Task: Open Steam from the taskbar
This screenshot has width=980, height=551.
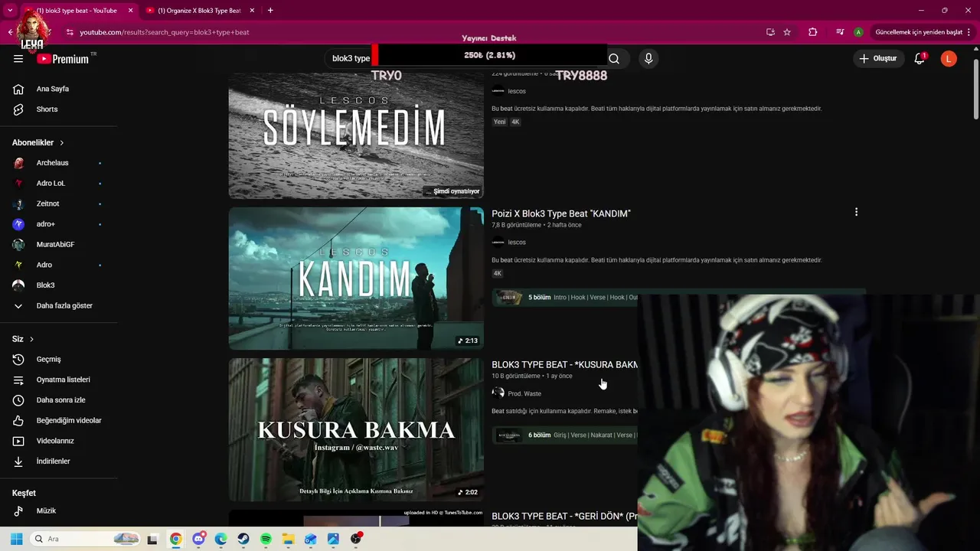Action: coord(243,539)
